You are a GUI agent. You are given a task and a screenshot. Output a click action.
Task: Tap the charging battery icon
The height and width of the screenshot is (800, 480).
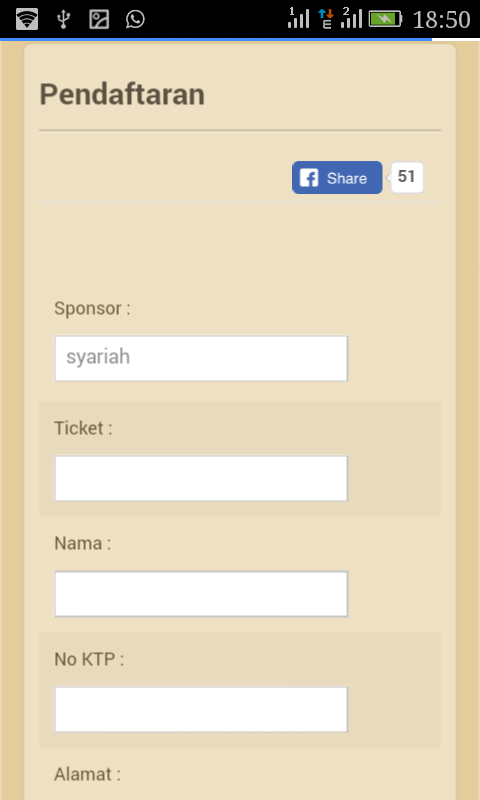385,19
